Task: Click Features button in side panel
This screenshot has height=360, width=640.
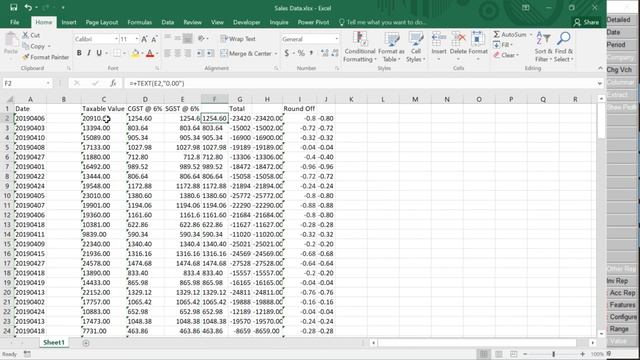Action: [x=622, y=305]
